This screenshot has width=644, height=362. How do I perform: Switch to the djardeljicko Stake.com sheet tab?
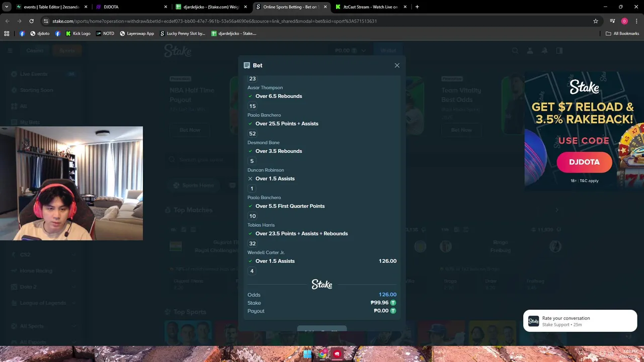[x=211, y=7]
